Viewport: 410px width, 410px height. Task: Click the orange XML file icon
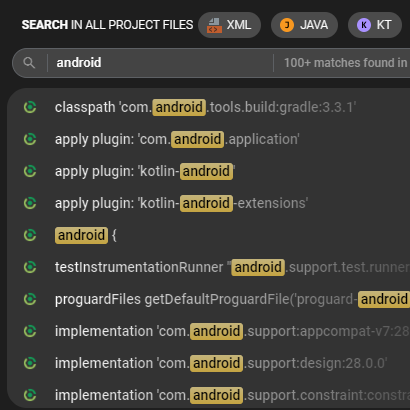pos(214,25)
